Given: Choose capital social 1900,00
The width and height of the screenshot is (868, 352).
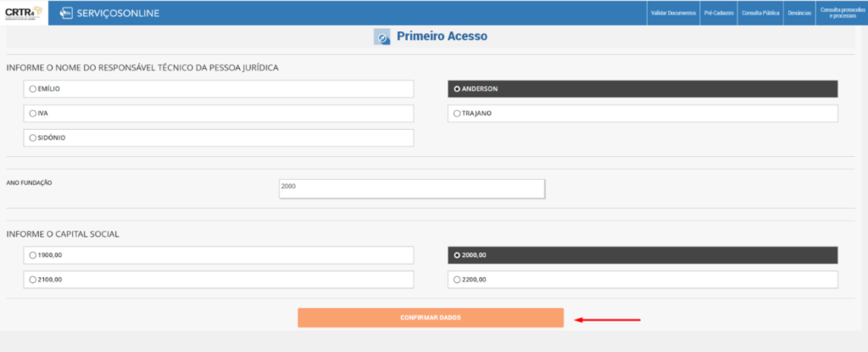Looking at the screenshot, I should [33, 254].
